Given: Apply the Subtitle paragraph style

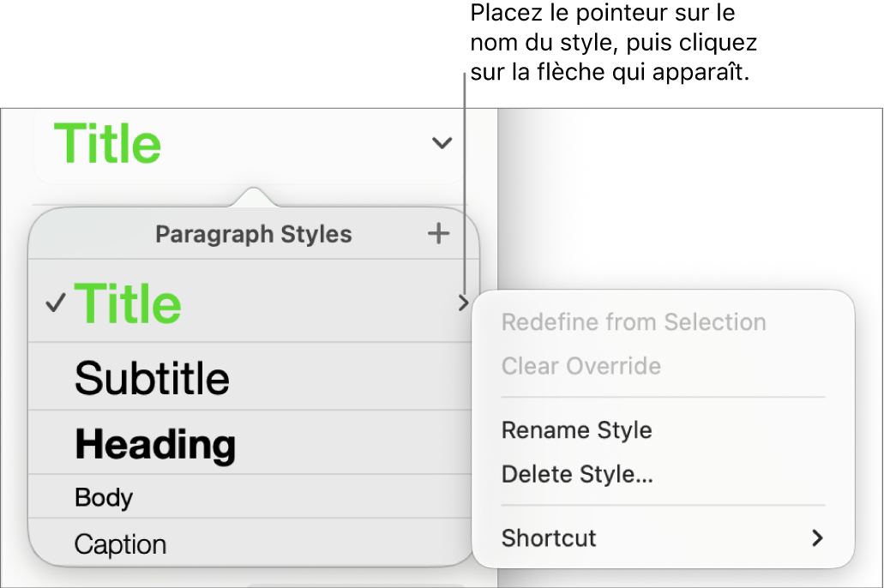Looking at the screenshot, I should (x=153, y=377).
